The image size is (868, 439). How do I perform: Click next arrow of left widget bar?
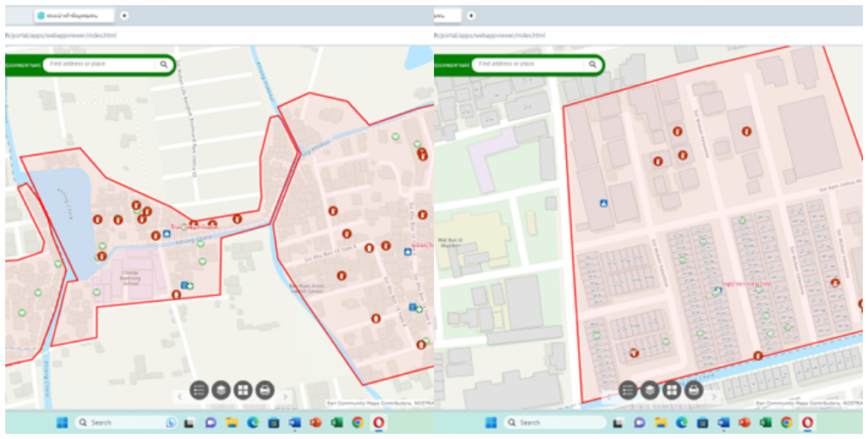(x=286, y=397)
